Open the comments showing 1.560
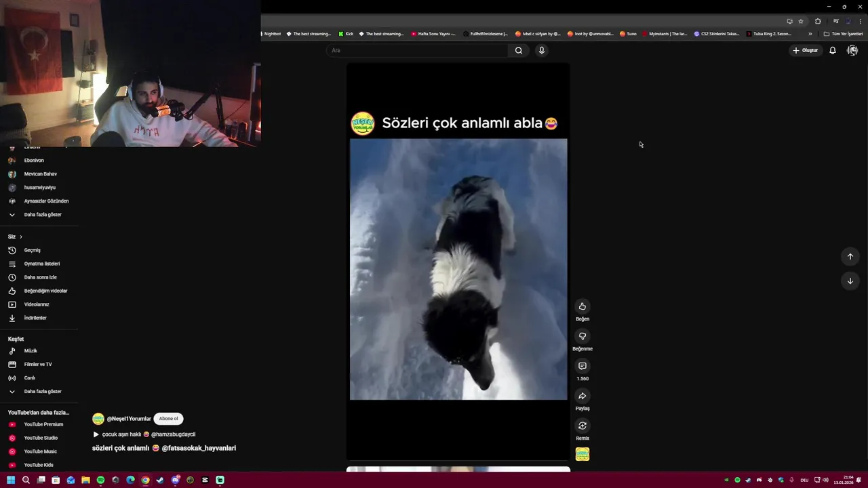868x488 pixels. [x=582, y=366]
